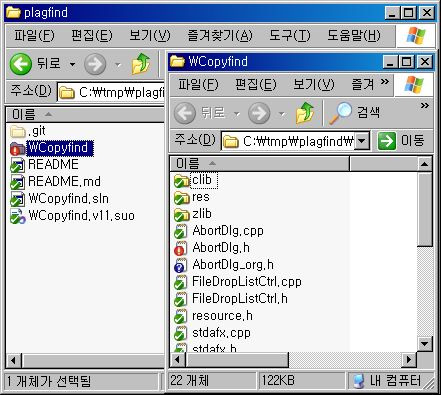Sort by 이름 column in WCopyfind window

(260, 164)
